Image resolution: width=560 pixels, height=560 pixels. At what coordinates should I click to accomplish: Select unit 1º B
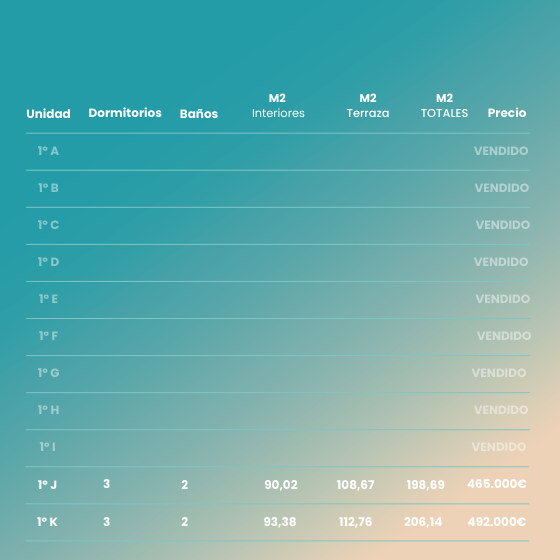click(x=48, y=188)
